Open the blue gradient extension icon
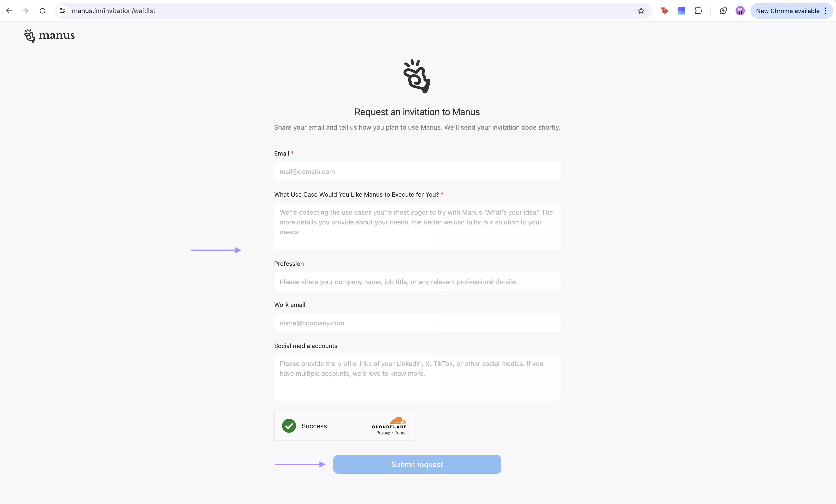This screenshot has width=836, height=504. (681, 11)
